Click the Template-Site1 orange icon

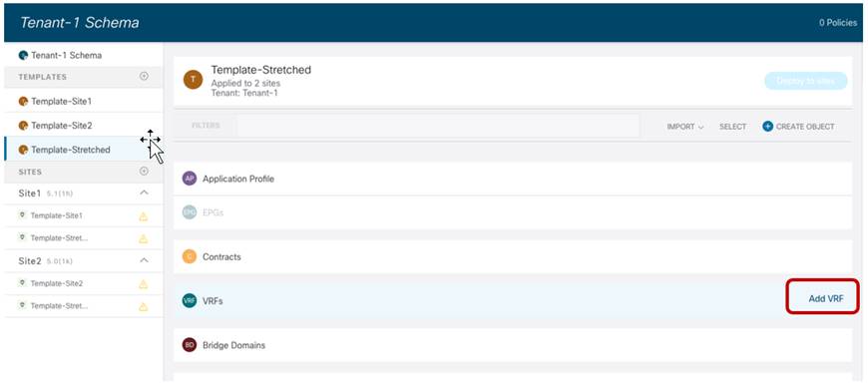pos(23,101)
